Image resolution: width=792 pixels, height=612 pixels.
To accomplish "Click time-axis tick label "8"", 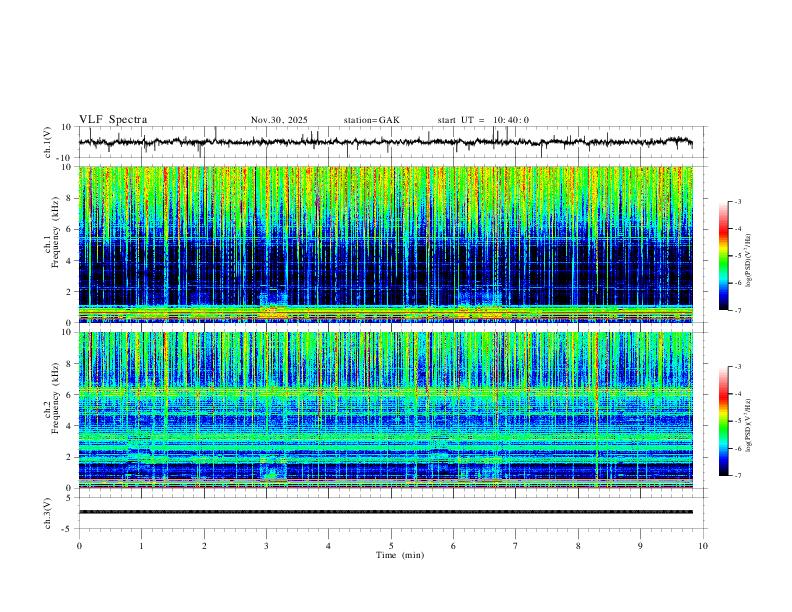I will [x=578, y=546].
